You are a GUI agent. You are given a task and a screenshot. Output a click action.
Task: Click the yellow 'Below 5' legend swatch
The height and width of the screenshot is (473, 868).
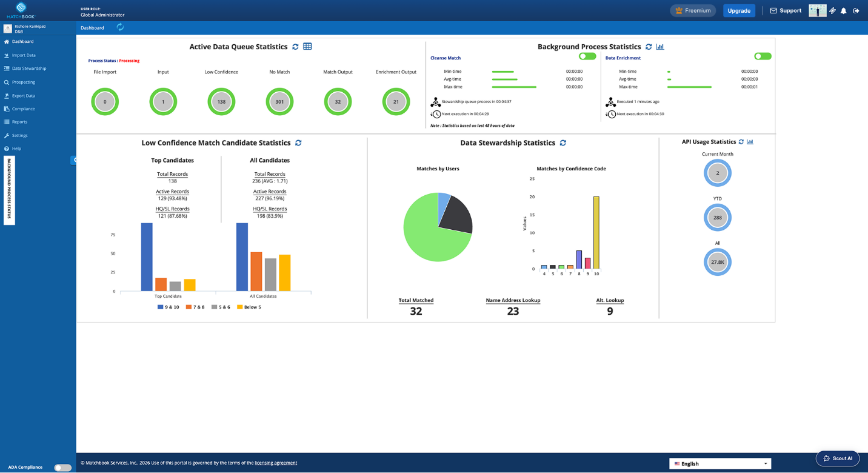(x=239, y=307)
